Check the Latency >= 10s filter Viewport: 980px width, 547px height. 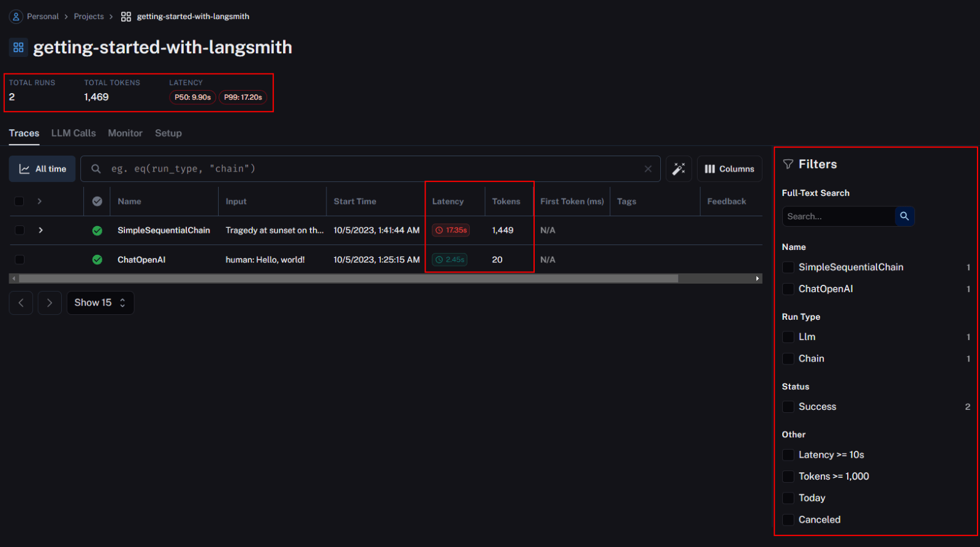click(x=788, y=455)
